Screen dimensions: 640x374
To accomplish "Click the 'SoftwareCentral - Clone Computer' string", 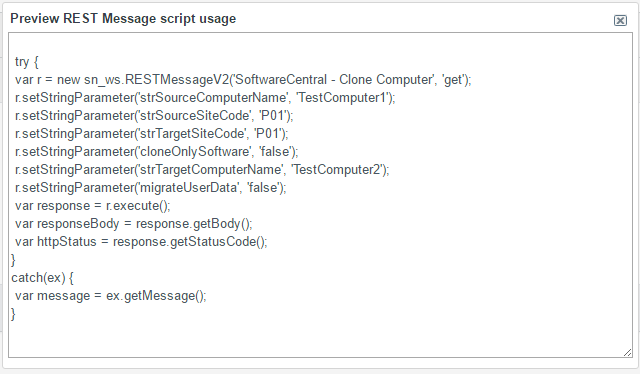I will click(x=335, y=80).
